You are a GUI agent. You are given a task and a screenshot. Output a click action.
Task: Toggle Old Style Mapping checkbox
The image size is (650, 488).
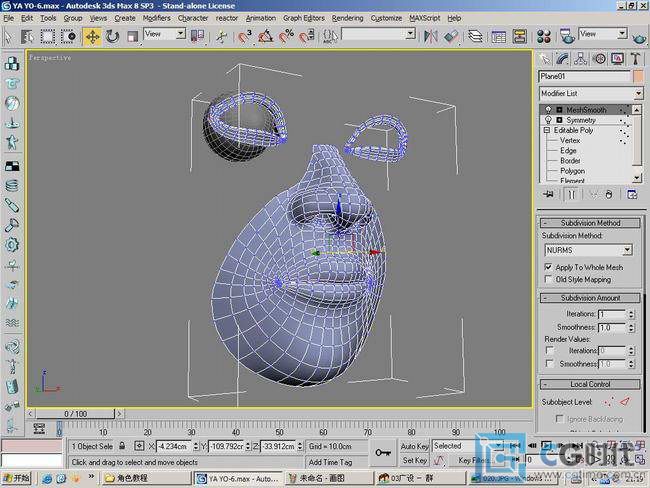point(548,279)
